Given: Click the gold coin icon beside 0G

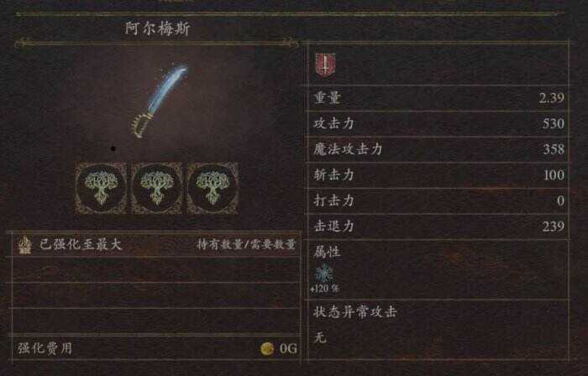Looking at the screenshot, I should pos(267,349).
